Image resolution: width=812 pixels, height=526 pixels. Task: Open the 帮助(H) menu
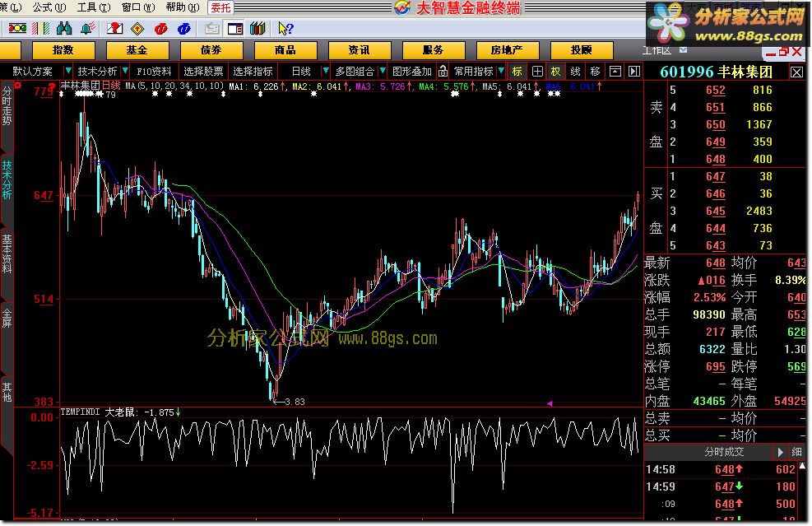coord(183,7)
